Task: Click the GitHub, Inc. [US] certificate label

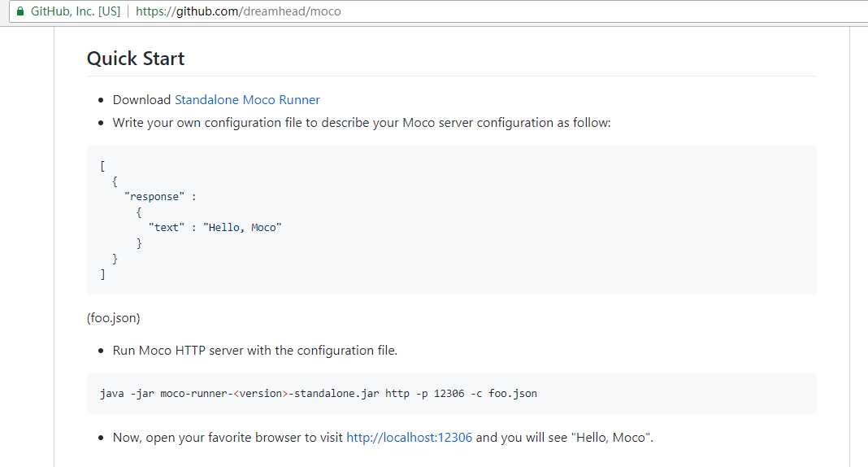Action: click(x=76, y=11)
